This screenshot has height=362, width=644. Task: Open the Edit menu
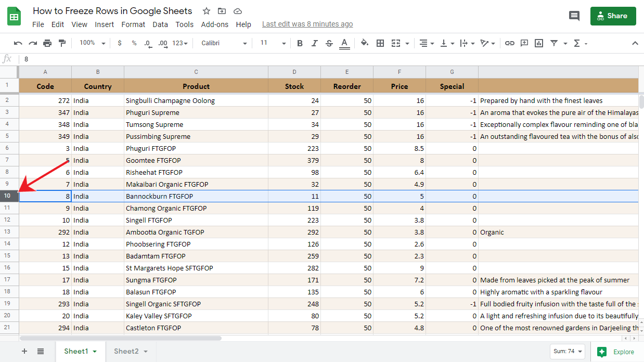point(58,24)
